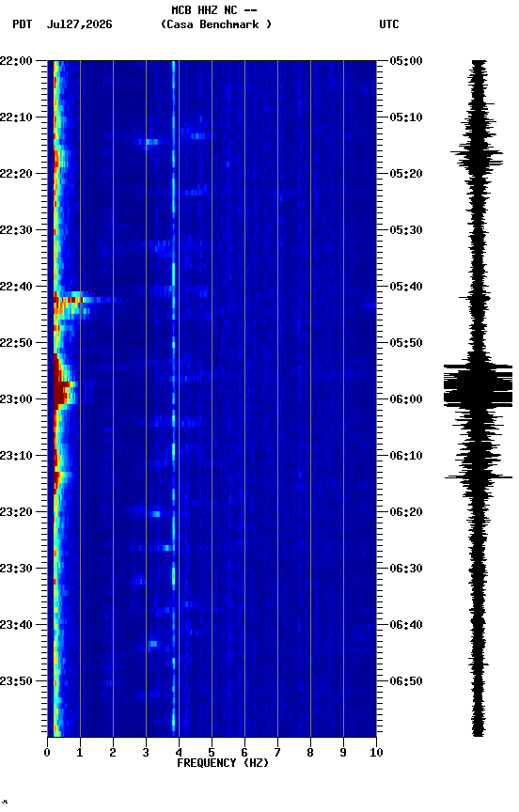This screenshot has width=519, height=812.
Task: Click the frequency axis tick labeled 8
Action: pos(310,753)
